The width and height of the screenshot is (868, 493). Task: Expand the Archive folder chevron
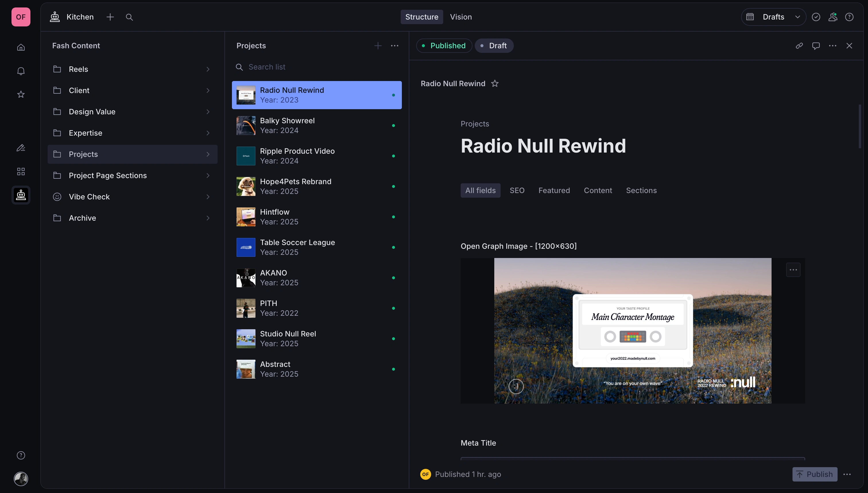pos(208,218)
